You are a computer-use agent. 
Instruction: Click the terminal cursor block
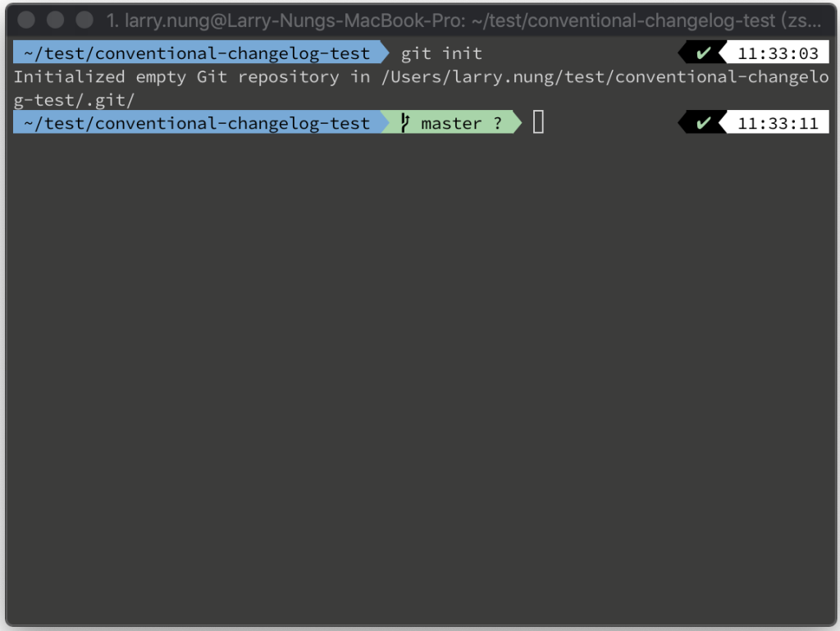click(x=538, y=122)
